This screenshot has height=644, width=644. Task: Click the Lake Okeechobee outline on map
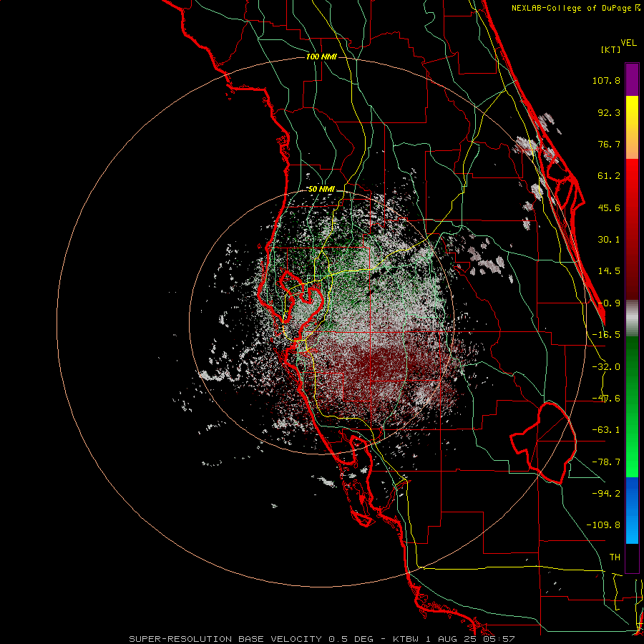coord(543,443)
